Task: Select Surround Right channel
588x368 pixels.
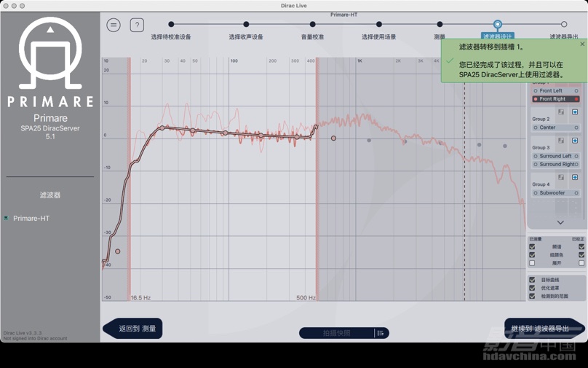Action: (x=555, y=165)
